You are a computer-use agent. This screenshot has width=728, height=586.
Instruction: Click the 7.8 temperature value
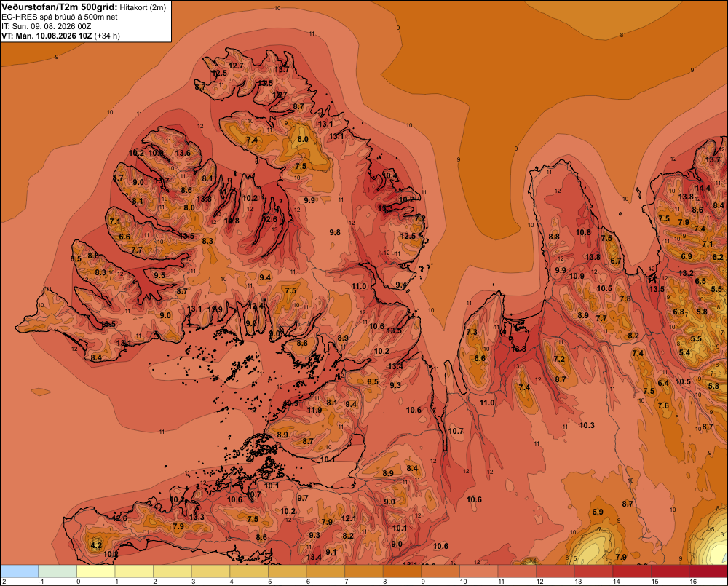[625, 298]
